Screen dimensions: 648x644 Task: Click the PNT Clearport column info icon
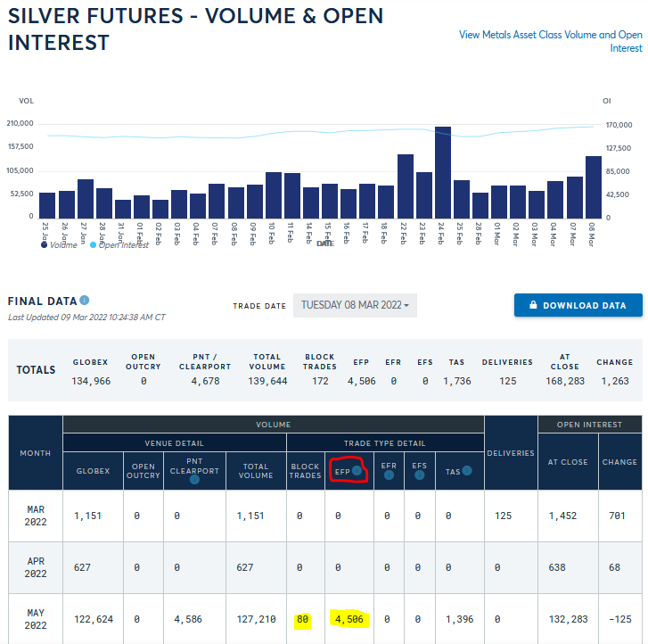coord(194,479)
